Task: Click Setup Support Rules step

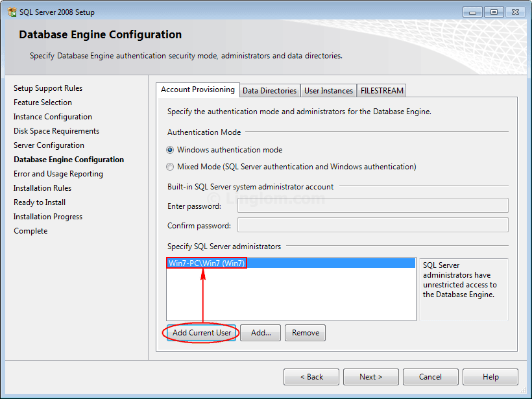Action: (48, 88)
